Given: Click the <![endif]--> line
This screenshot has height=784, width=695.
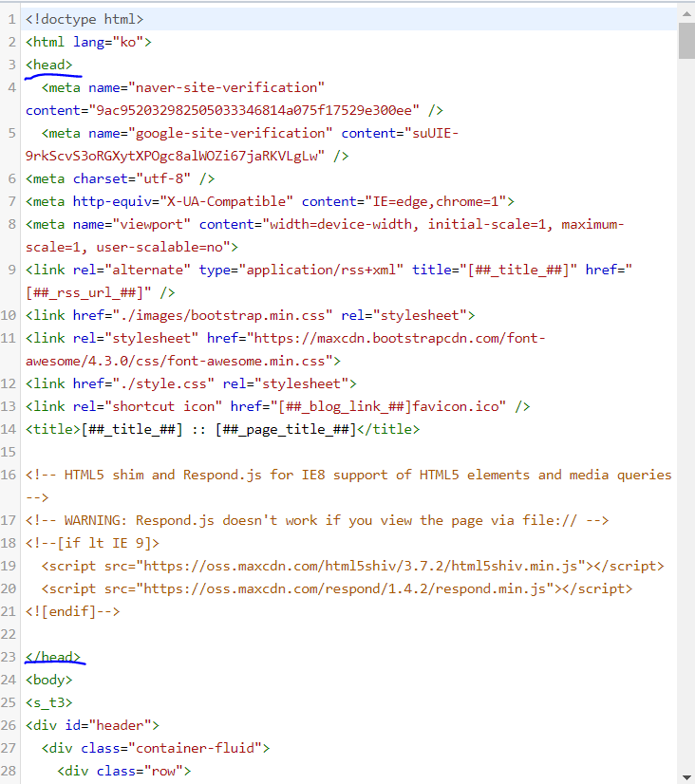Looking at the screenshot, I should (73, 611).
